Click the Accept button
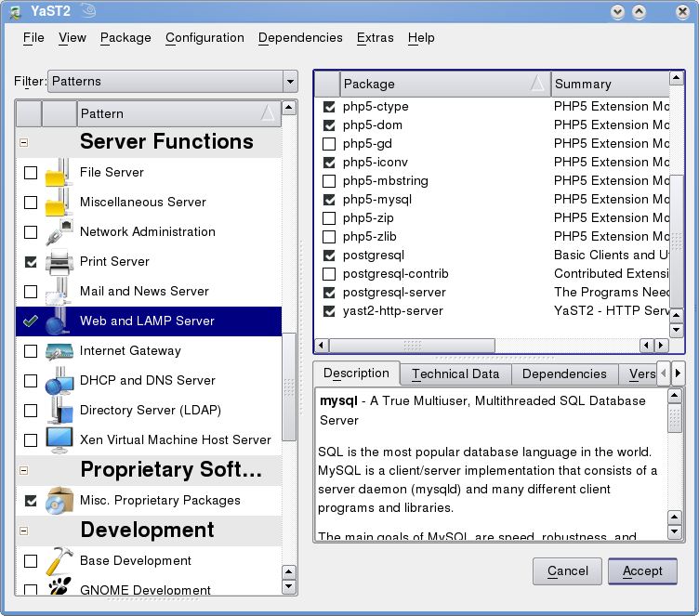This screenshot has width=699, height=616. pos(642,571)
